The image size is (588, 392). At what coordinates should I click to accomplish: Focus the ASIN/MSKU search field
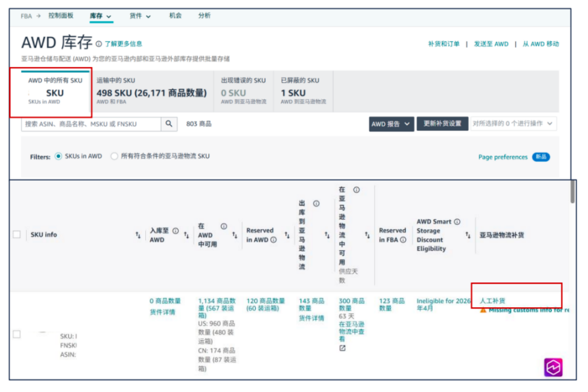click(x=91, y=124)
